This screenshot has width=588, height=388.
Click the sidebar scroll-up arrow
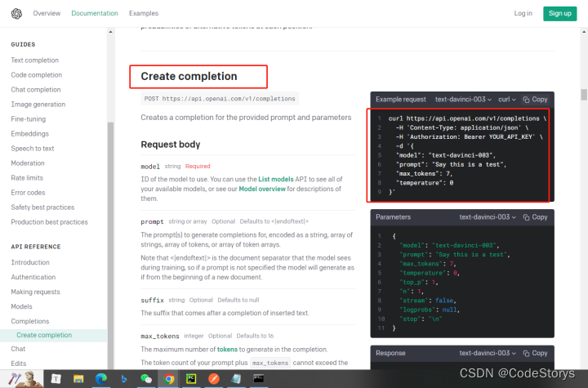click(x=110, y=32)
